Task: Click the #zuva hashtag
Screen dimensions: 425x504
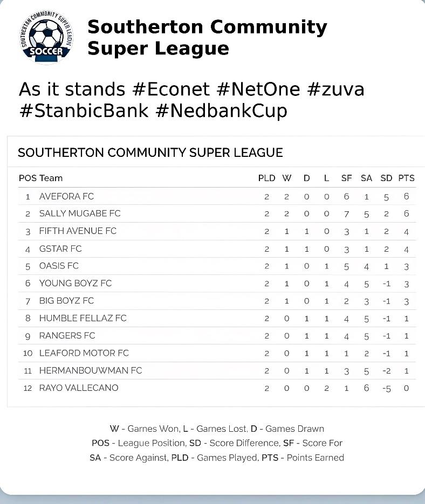Action: [x=335, y=89]
